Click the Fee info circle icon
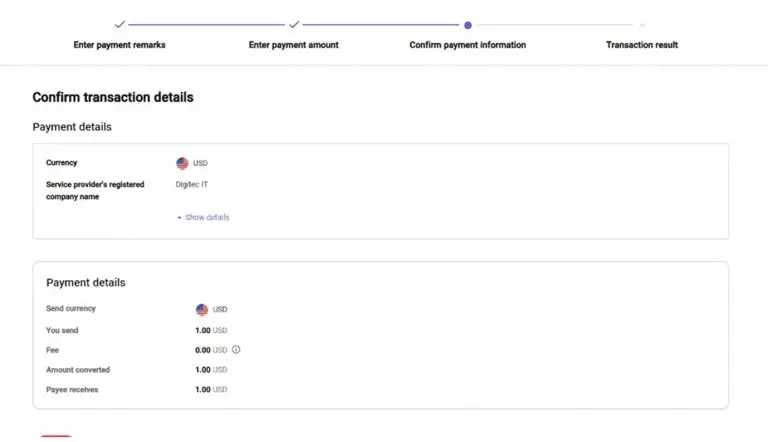The width and height of the screenshot is (768, 442). (236, 349)
